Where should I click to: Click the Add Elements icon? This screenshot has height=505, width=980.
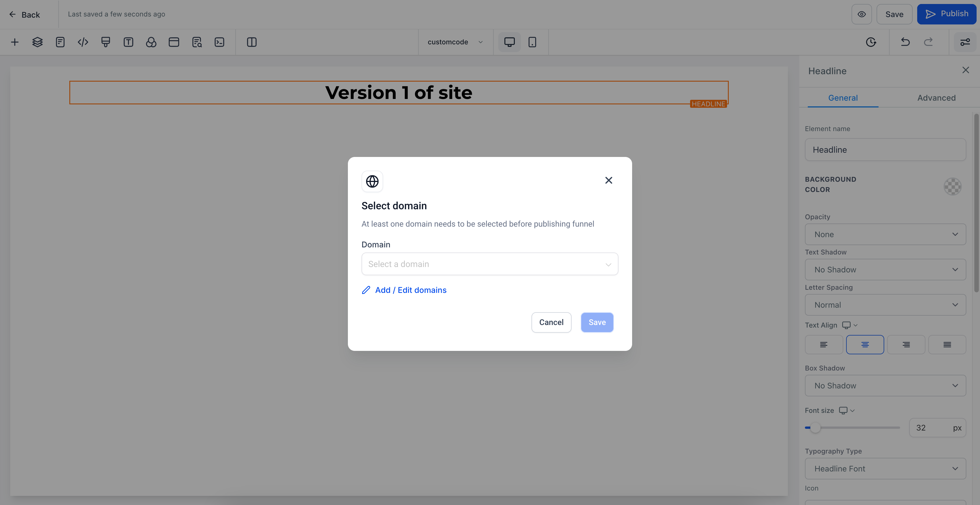click(x=14, y=42)
